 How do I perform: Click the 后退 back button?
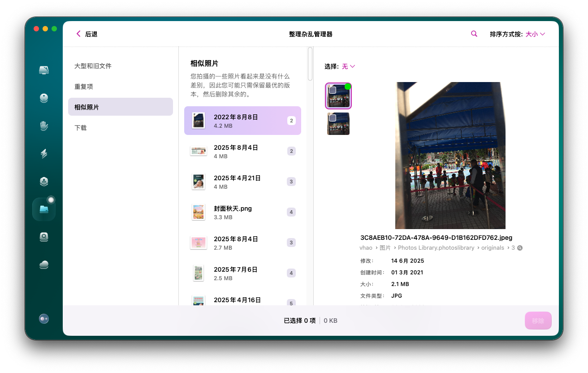[87, 34]
